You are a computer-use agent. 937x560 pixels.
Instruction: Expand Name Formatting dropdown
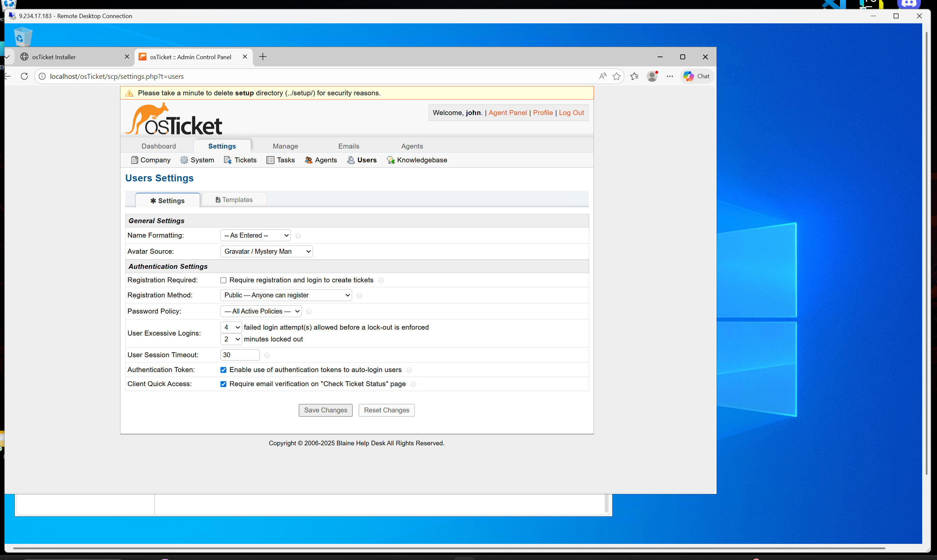tap(256, 236)
